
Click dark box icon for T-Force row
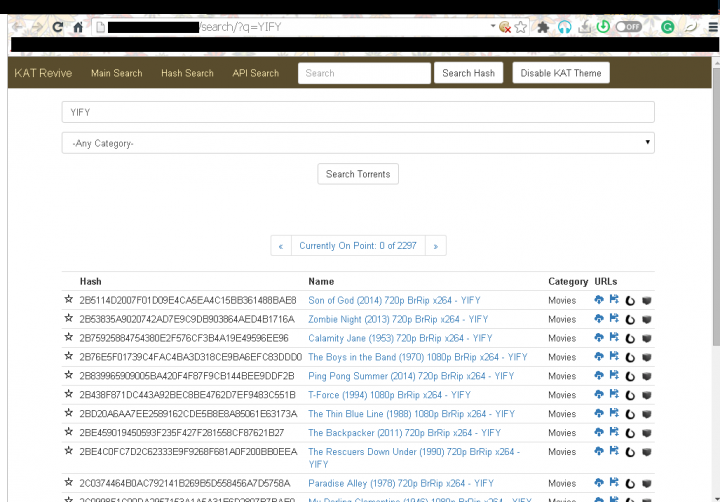647,395
